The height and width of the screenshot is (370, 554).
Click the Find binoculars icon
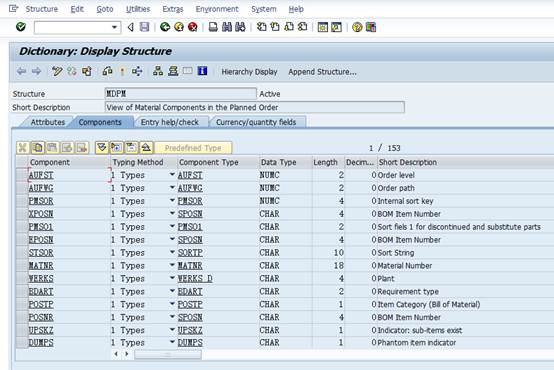tap(227, 27)
